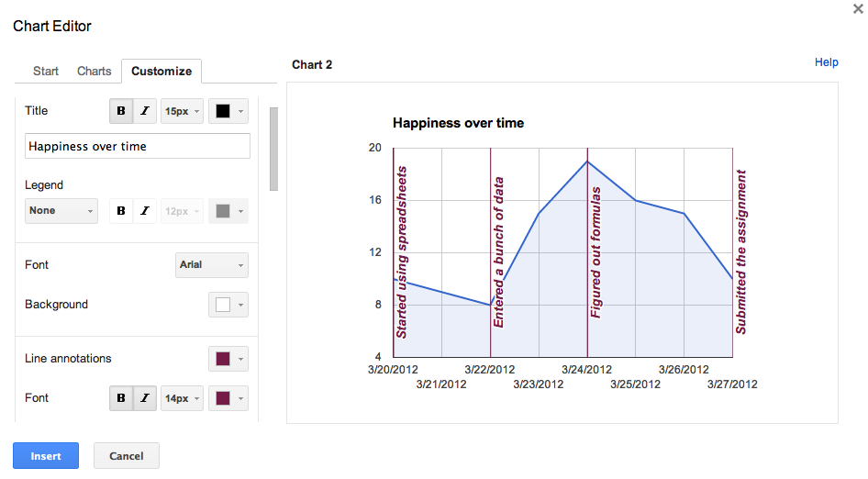
Task: Open the Help link
Action: pyautogui.click(x=826, y=62)
